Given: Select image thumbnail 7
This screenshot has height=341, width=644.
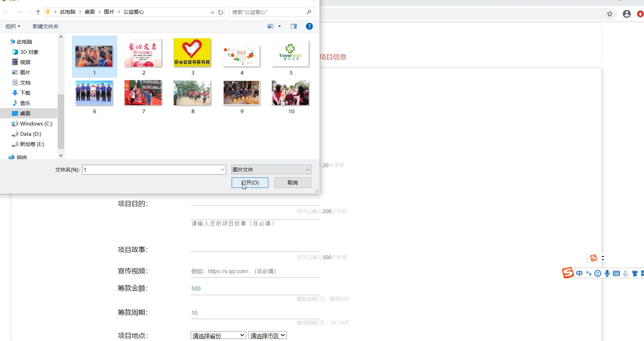Looking at the screenshot, I should (143, 93).
